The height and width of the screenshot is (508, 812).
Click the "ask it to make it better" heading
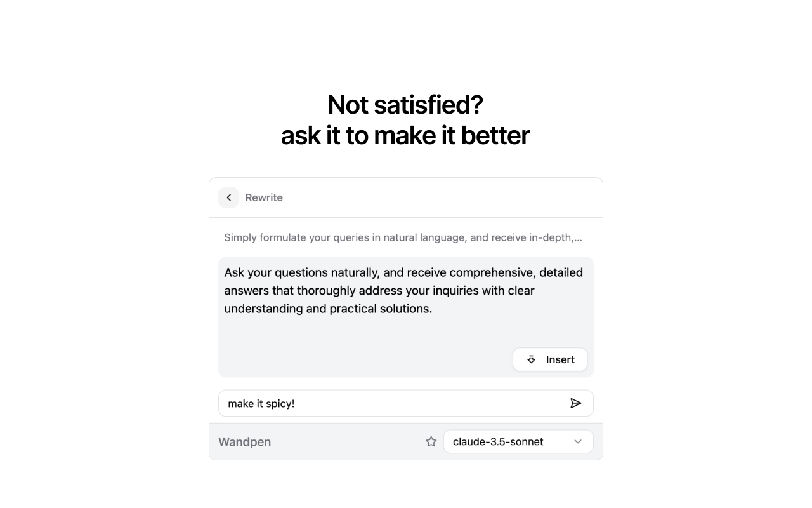[405, 135]
